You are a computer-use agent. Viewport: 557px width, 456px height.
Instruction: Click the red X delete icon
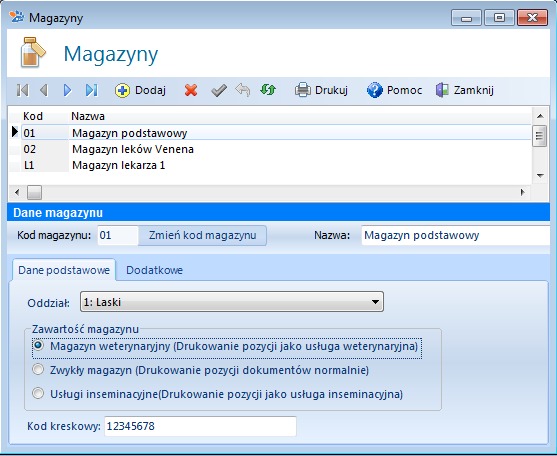point(191,90)
